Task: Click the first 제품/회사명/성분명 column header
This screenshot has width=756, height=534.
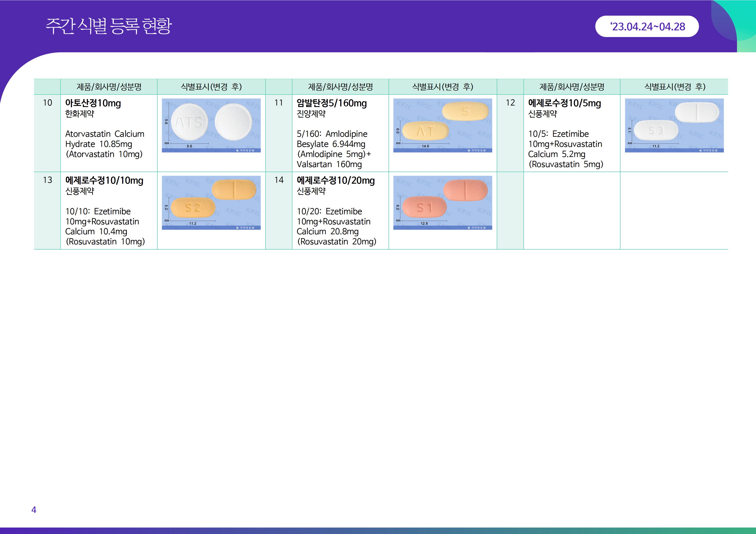Action: tap(109, 87)
